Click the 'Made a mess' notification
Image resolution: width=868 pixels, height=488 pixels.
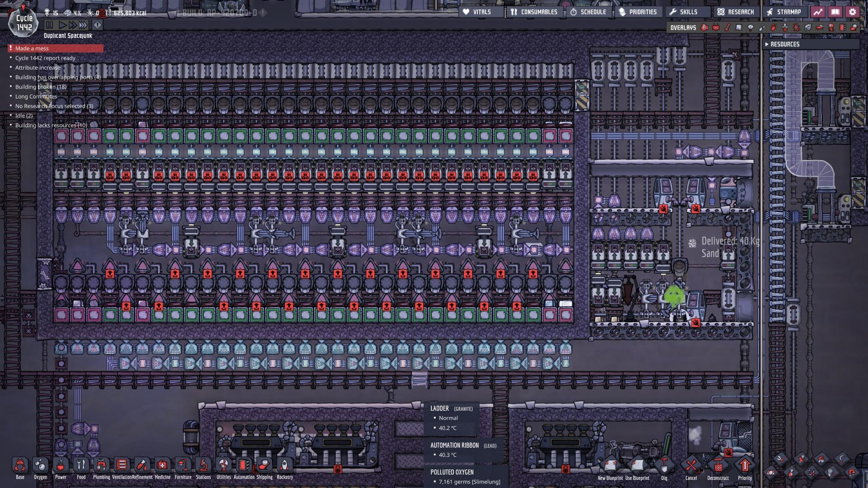click(32, 48)
